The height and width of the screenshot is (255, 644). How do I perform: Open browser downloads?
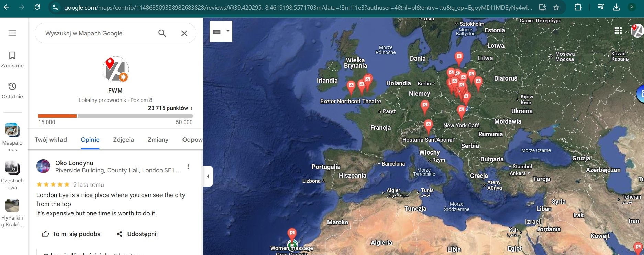point(616,7)
